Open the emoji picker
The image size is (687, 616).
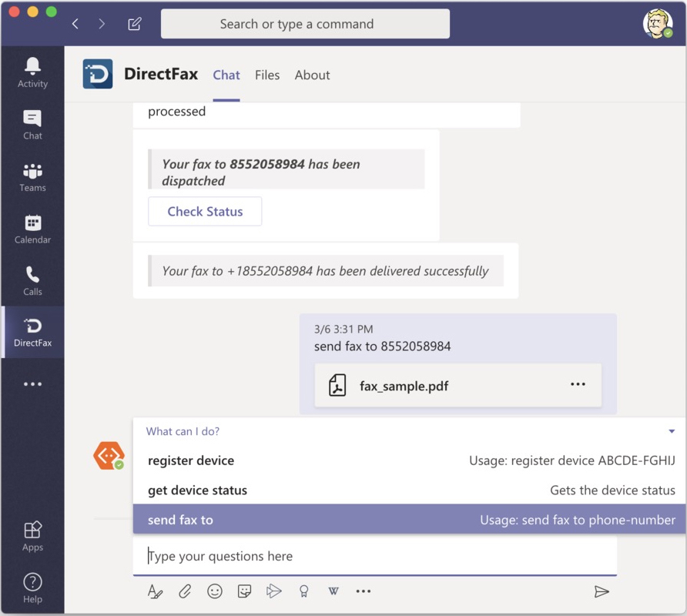pos(215,591)
